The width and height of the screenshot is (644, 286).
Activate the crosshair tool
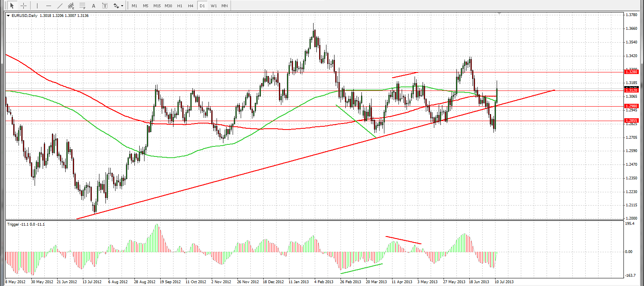[24, 6]
